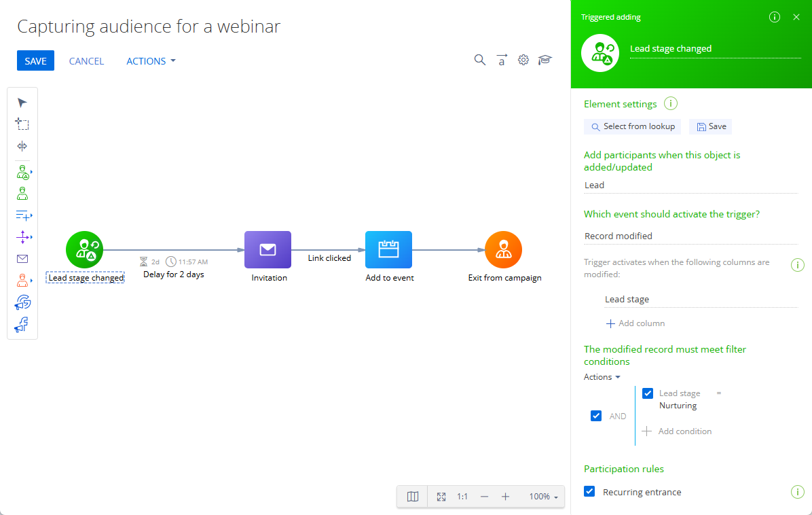Open the search magnifier in top toolbar
This screenshot has width=812, height=515.
pos(480,60)
